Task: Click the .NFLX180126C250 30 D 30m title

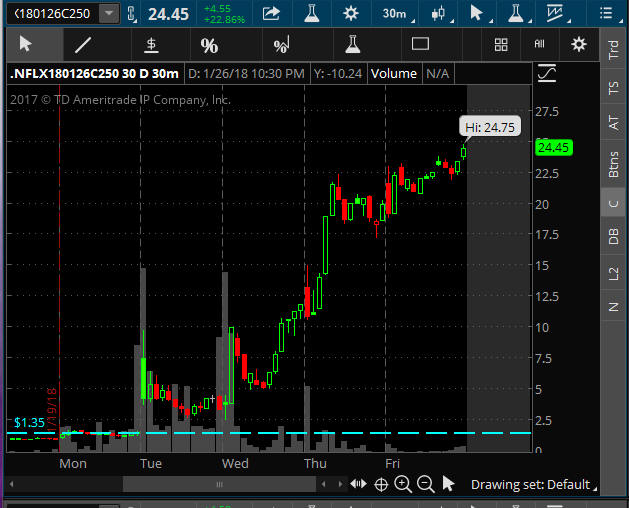Action: pos(94,73)
